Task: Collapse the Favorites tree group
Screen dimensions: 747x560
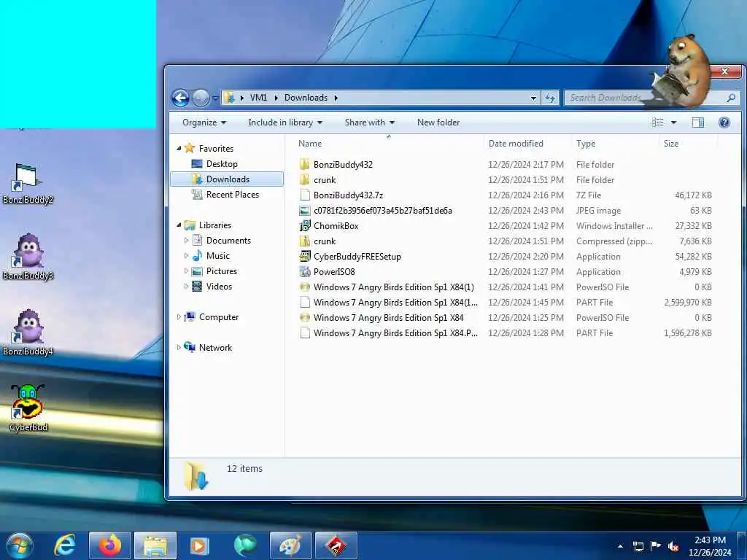Action: pyautogui.click(x=179, y=149)
